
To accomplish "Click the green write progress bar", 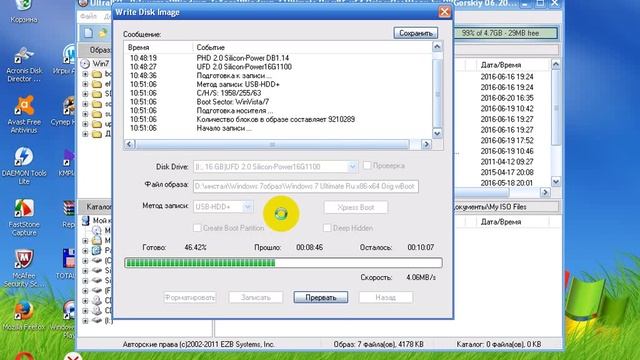I will (x=283, y=262).
